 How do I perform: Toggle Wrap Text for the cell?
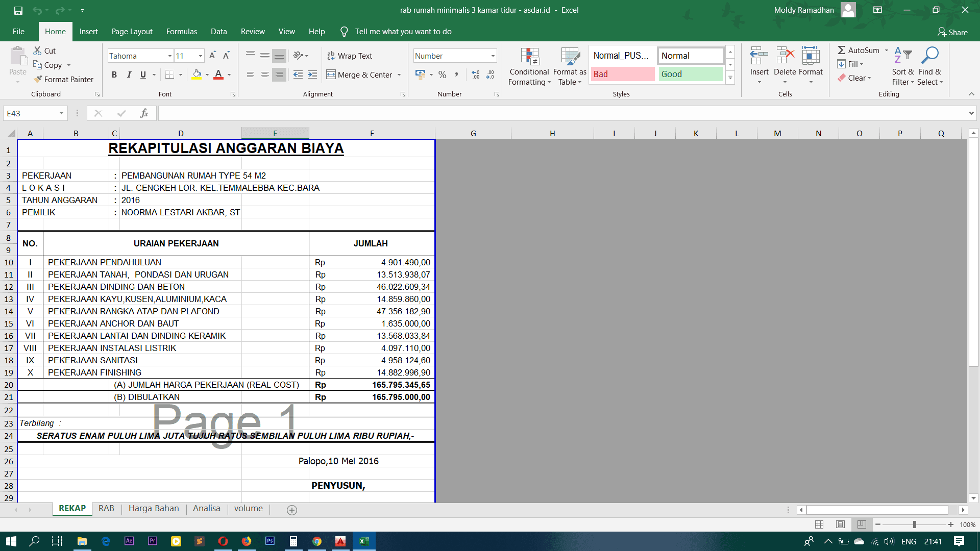(350, 56)
